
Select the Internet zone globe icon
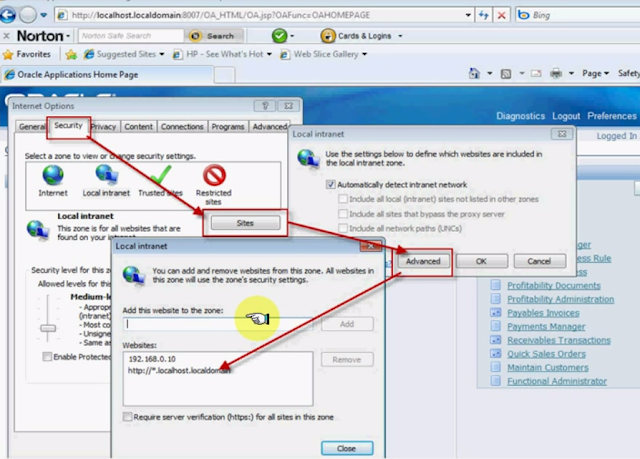pyautogui.click(x=53, y=175)
